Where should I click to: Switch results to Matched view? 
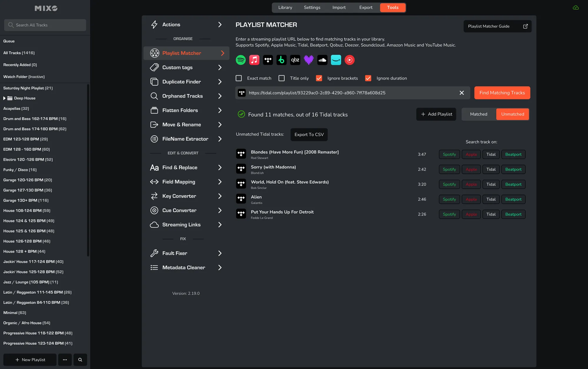(479, 114)
